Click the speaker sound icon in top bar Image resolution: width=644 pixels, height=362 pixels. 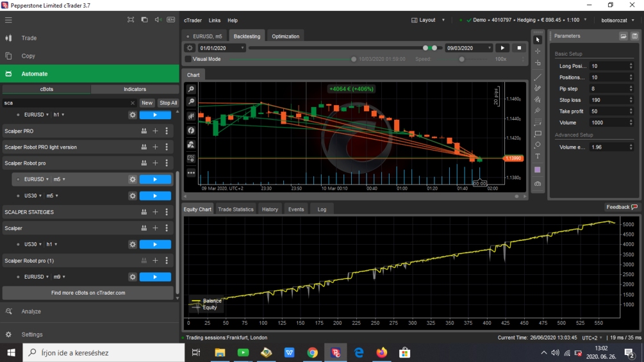pos(158,20)
